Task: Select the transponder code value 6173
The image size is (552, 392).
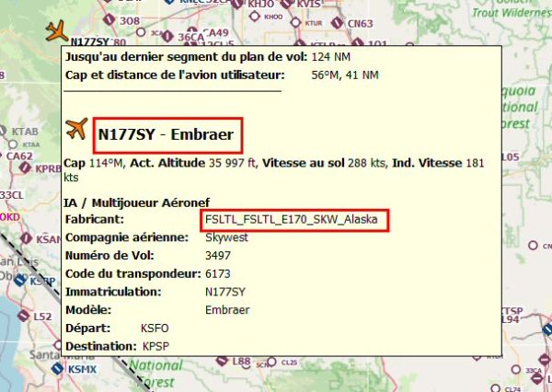Action: (x=218, y=273)
